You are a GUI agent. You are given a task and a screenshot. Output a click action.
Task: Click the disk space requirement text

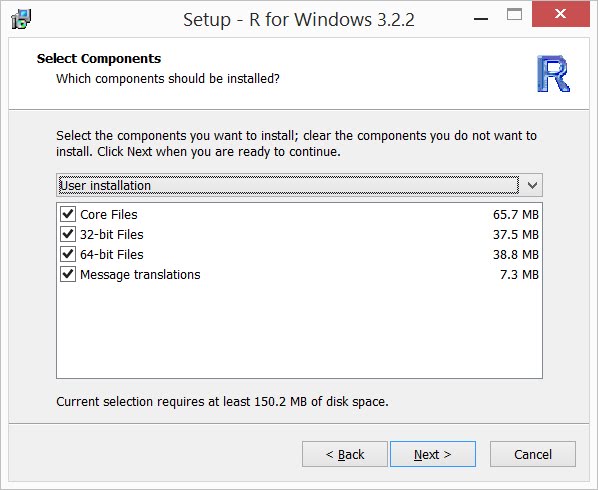(x=222, y=402)
